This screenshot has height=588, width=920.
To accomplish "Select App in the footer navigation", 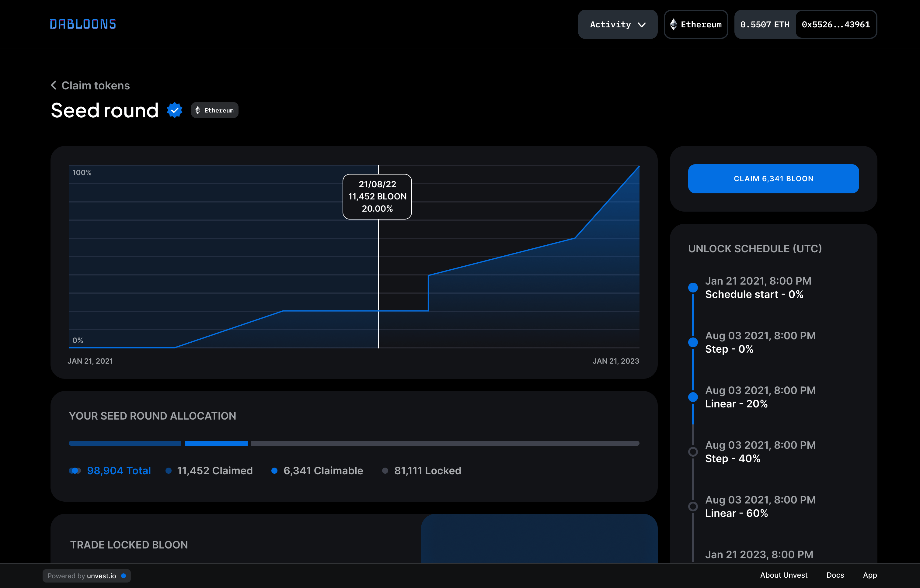I will [870, 575].
